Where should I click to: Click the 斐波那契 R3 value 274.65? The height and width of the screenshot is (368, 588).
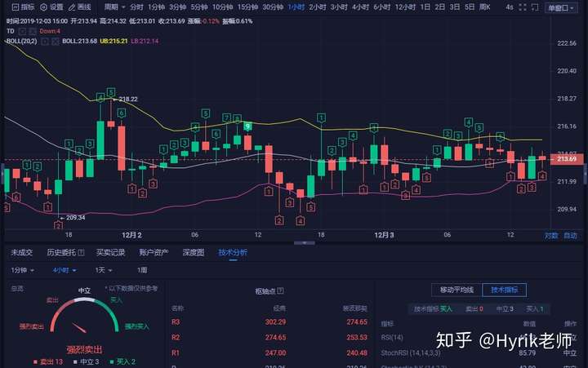pyautogui.click(x=357, y=322)
